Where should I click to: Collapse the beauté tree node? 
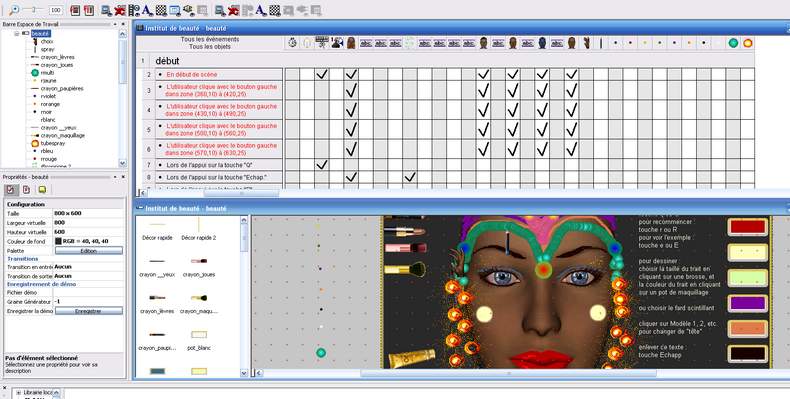(17, 34)
